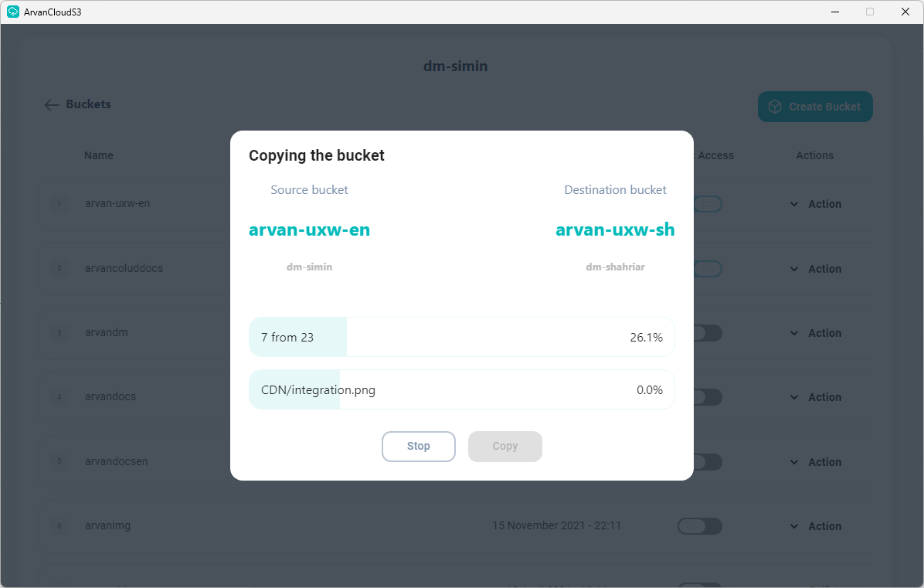Image resolution: width=924 pixels, height=588 pixels.
Task: Open the Action dropdown for arvancoluddocs
Action: pos(816,269)
